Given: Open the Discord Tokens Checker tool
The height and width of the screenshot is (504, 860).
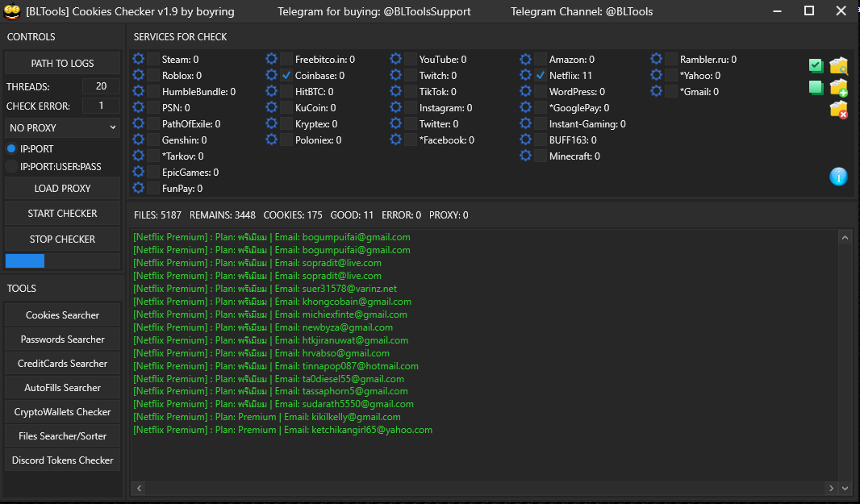Looking at the screenshot, I should pos(63,460).
